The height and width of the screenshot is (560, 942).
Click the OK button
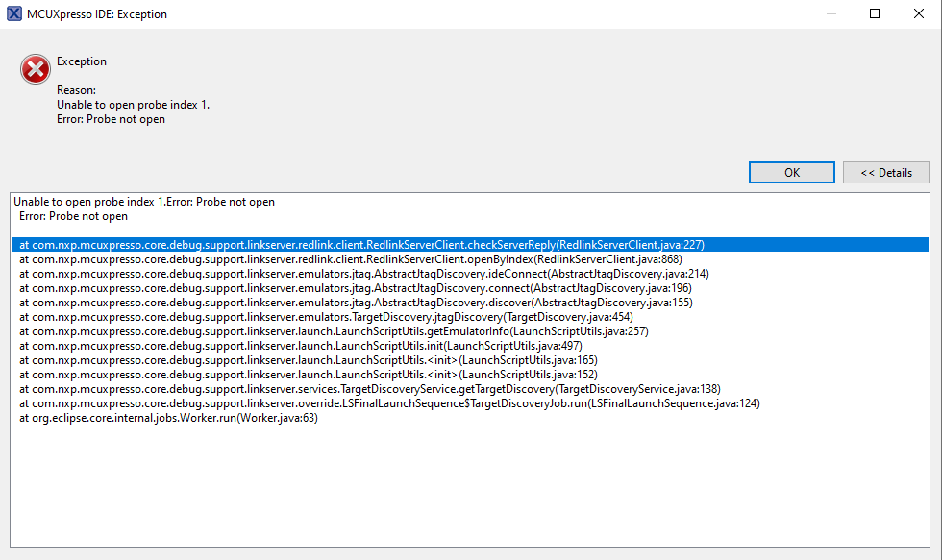[791, 173]
